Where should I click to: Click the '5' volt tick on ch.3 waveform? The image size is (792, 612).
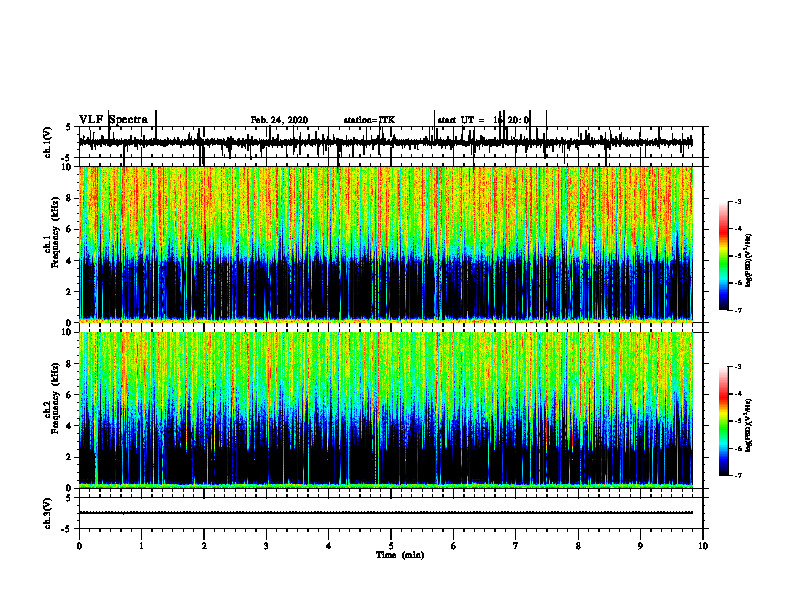68,498
